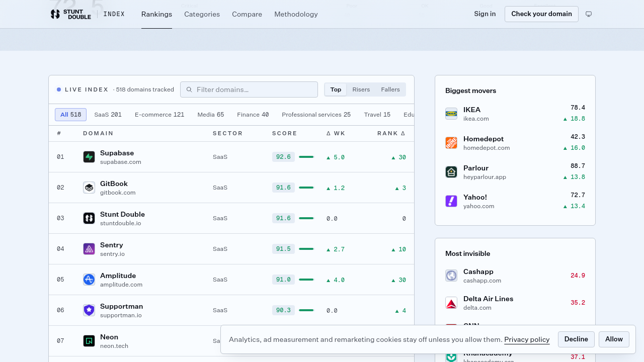Sort by the SECTOR column header

tap(228, 133)
